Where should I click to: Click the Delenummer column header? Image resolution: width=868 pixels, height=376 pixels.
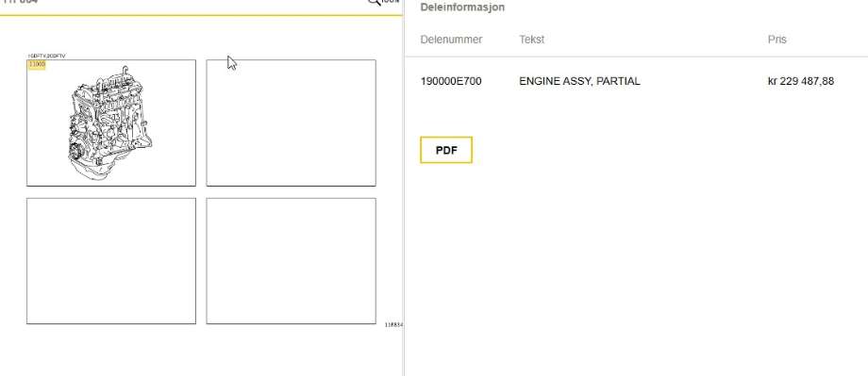tap(451, 40)
